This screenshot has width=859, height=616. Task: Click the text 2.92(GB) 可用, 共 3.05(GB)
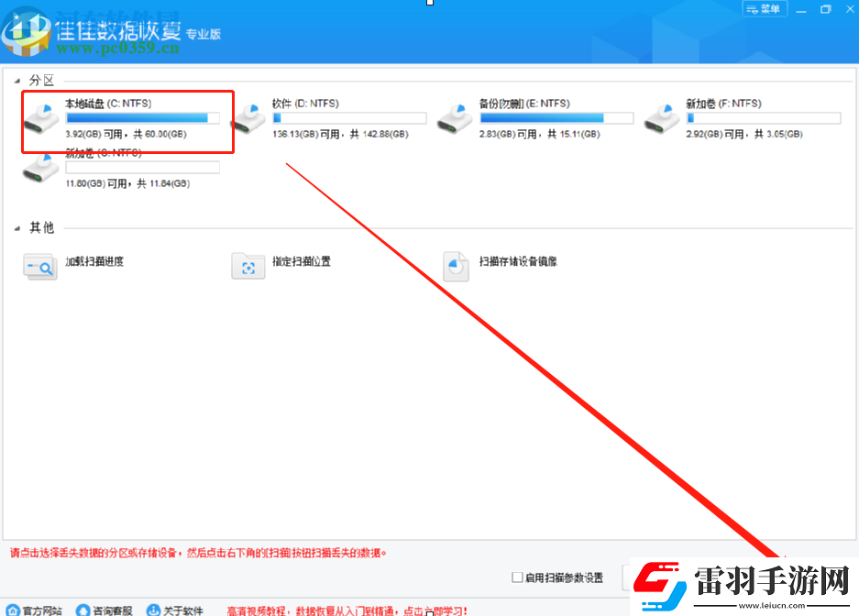(x=744, y=134)
